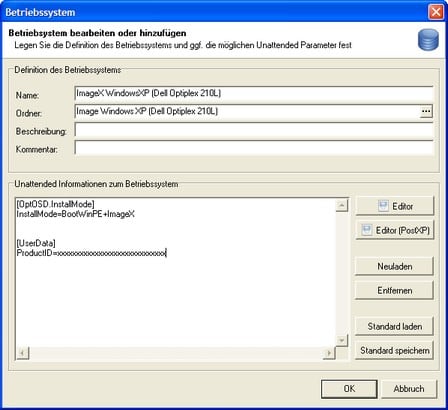Click into the Beschreibung field

[x=254, y=130]
